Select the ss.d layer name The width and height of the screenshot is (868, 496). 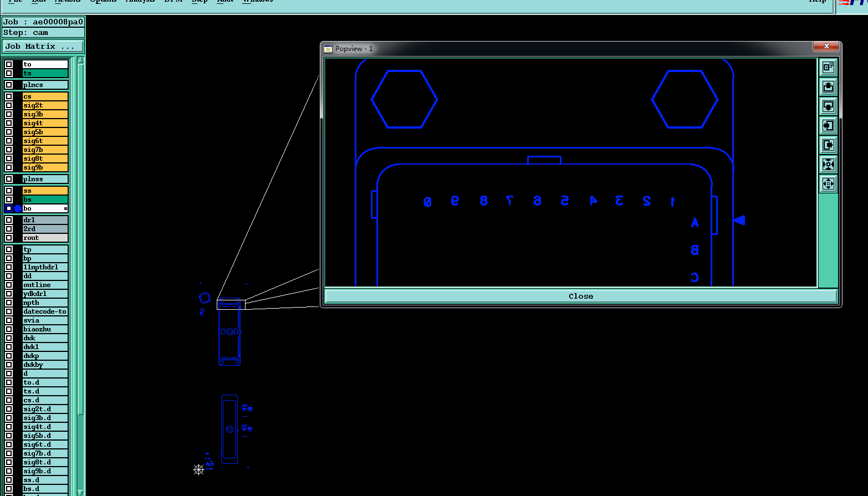coord(45,480)
